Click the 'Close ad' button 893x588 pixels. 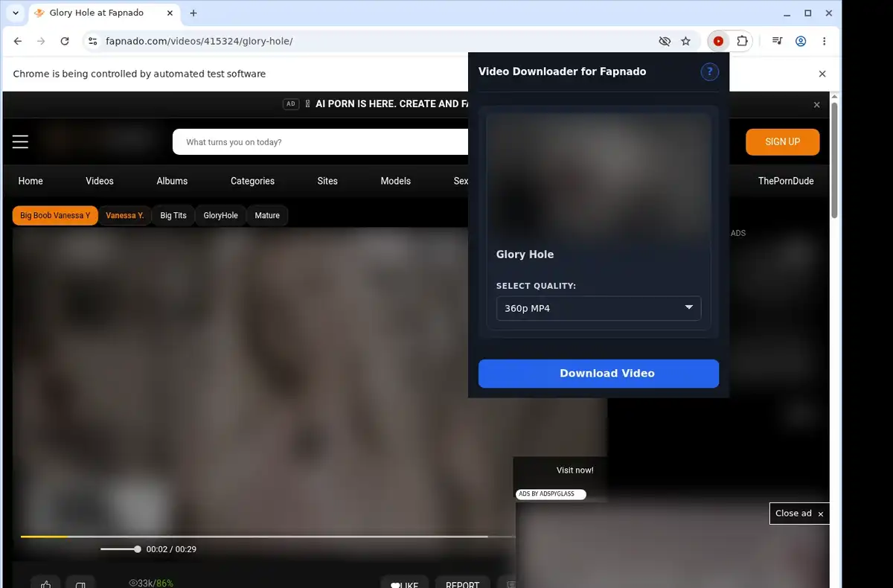coord(799,514)
